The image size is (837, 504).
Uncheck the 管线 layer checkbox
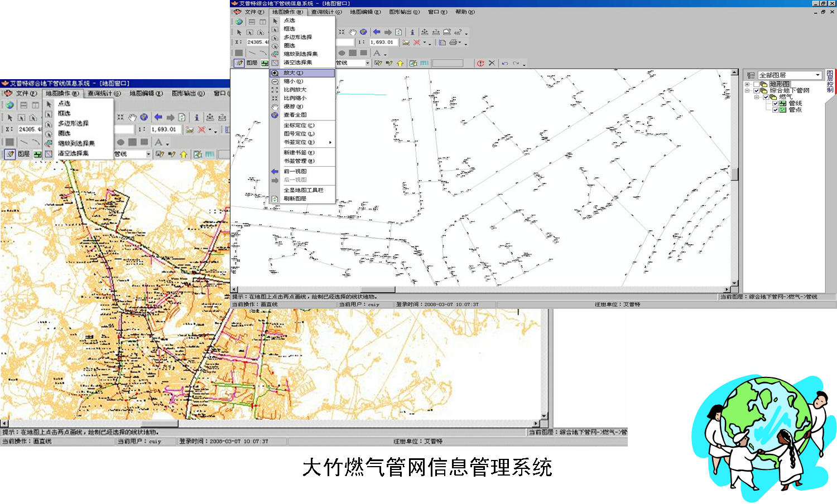[775, 104]
